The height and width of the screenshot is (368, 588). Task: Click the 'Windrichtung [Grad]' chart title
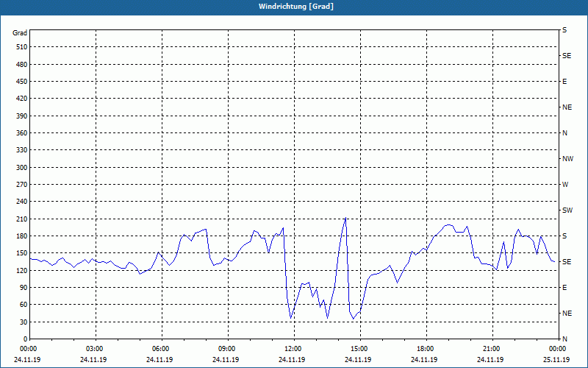tap(296, 7)
